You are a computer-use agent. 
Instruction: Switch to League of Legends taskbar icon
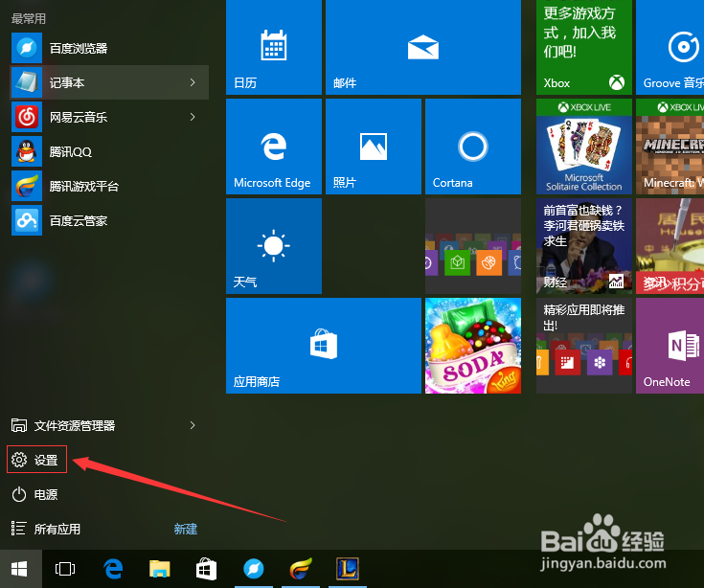(348, 569)
